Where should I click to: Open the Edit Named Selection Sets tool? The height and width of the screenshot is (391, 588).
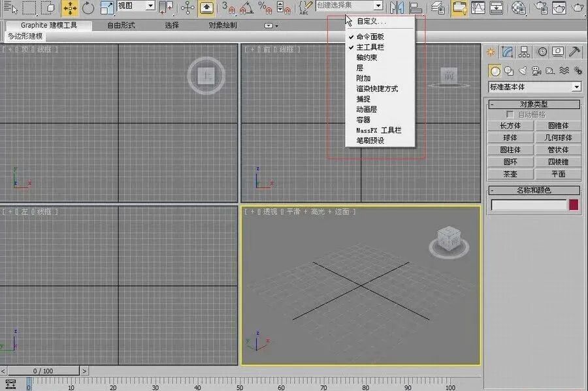point(305,8)
